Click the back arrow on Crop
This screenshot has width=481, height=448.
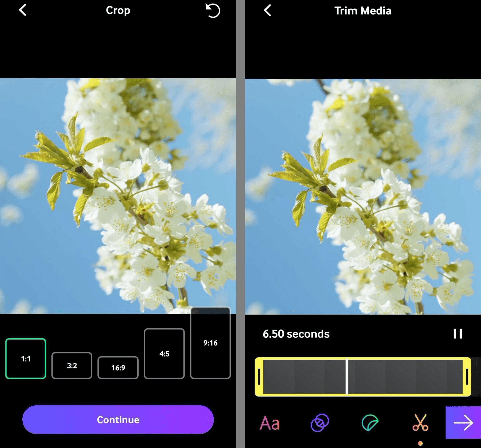pos(23,11)
